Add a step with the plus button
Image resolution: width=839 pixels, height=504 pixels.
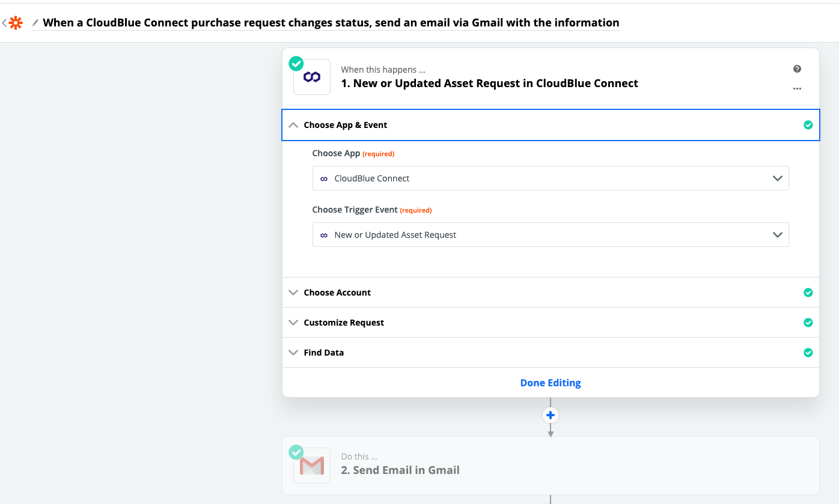[551, 415]
